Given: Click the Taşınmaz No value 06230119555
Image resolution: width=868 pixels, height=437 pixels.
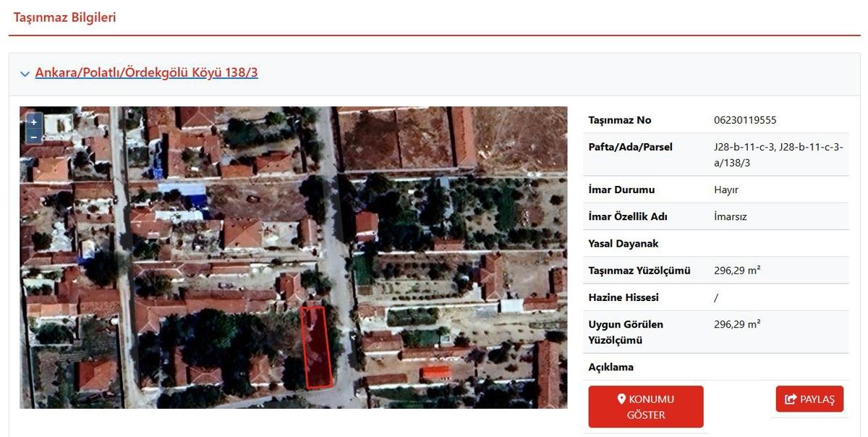Looking at the screenshot, I should coord(745,120).
